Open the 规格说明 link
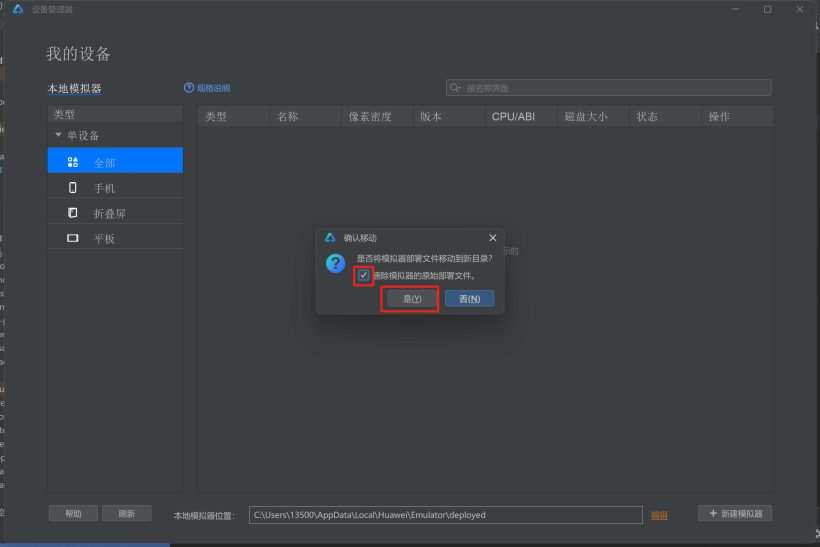820x547 pixels. (213, 88)
